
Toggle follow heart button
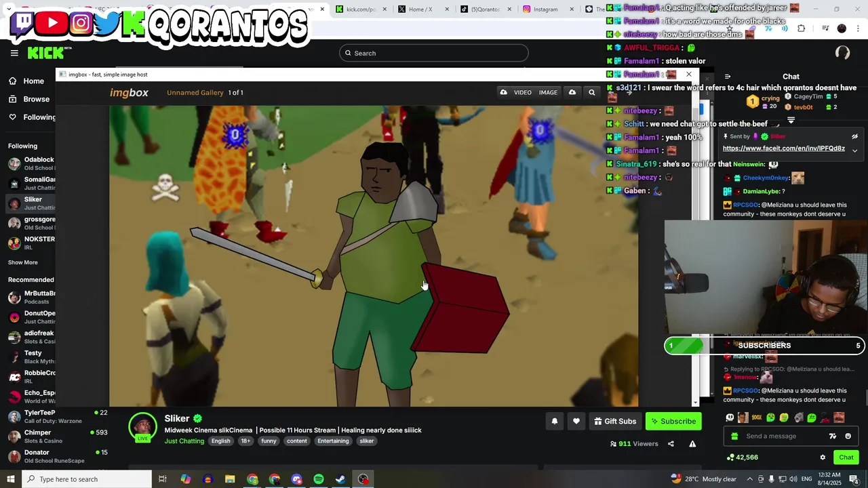click(576, 422)
